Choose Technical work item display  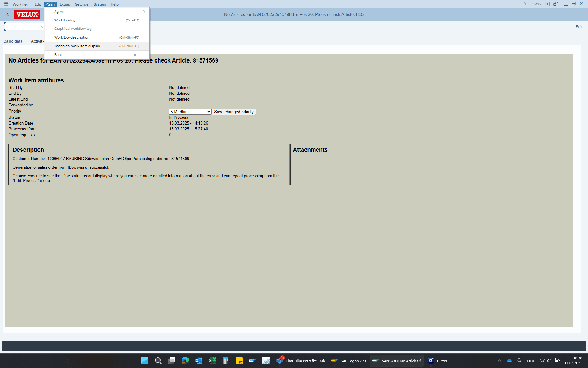97,46
